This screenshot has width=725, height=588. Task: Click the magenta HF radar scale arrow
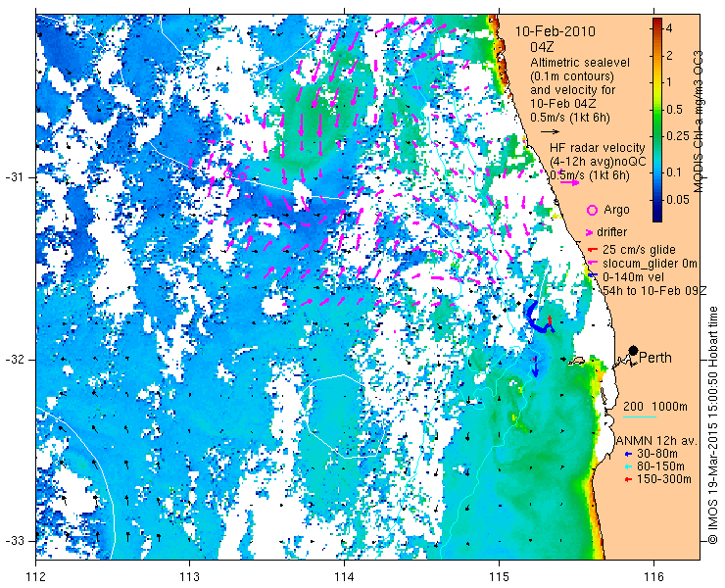click(569, 182)
